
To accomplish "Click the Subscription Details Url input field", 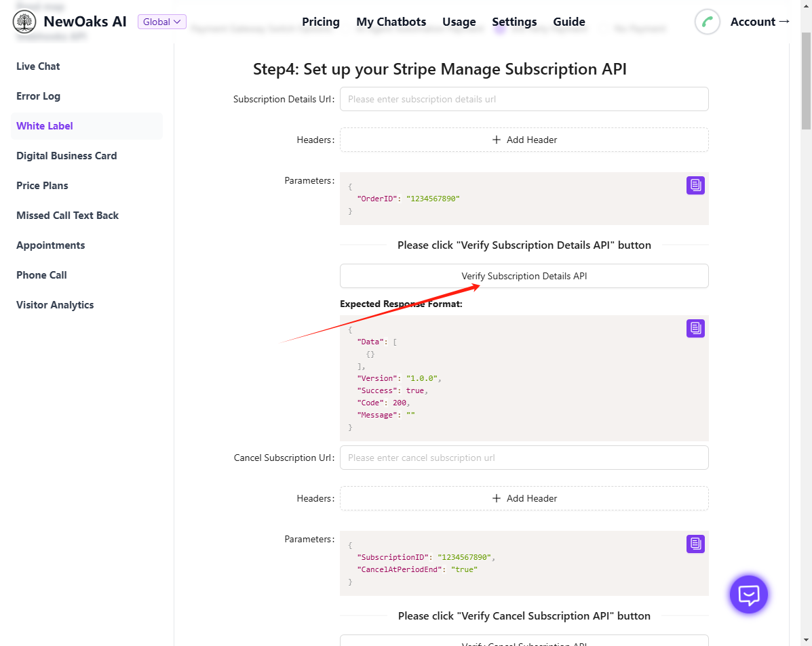I will (x=524, y=99).
